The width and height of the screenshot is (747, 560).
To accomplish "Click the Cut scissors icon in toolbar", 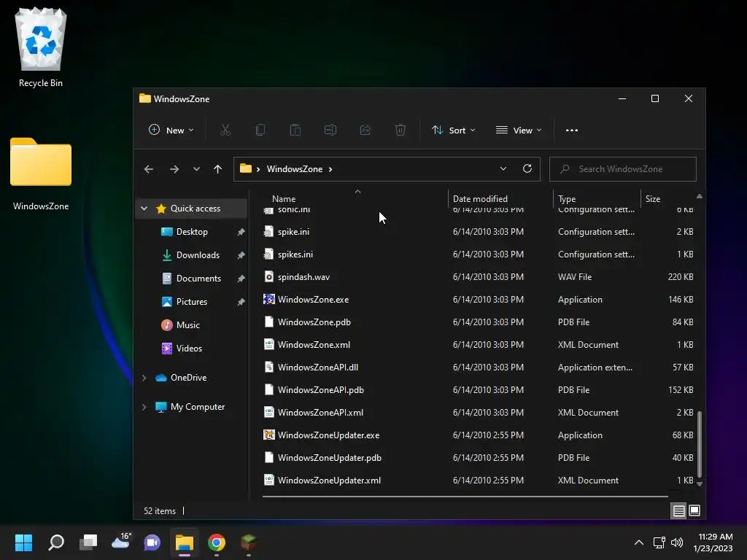I will point(225,130).
